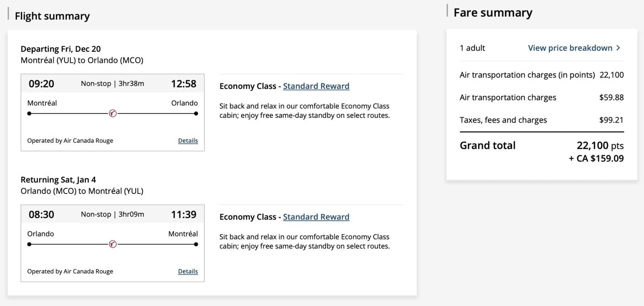The width and height of the screenshot is (644, 306).
Task: Open Details for the returning Jan 4 flight
Action: tap(188, 271)
